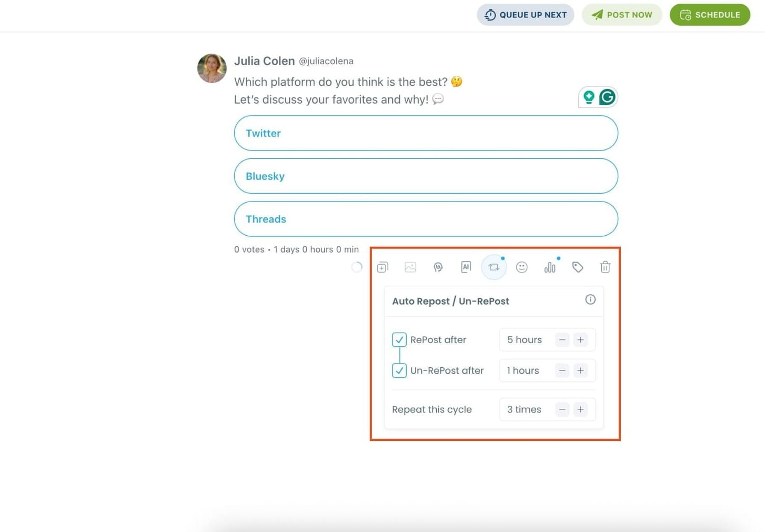Increase Un-RePost hours with plus button
This screenshot has width=765, height=532.
(x=580, y=370)
